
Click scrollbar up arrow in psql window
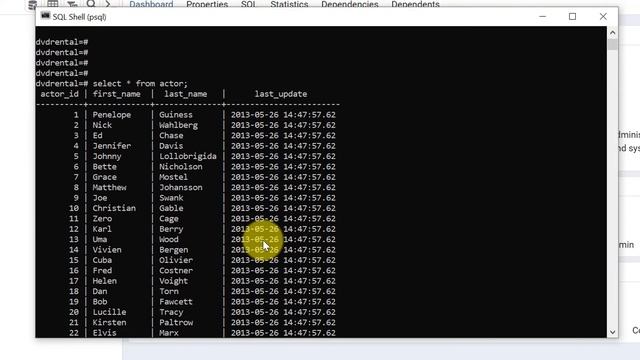(612, 32)
